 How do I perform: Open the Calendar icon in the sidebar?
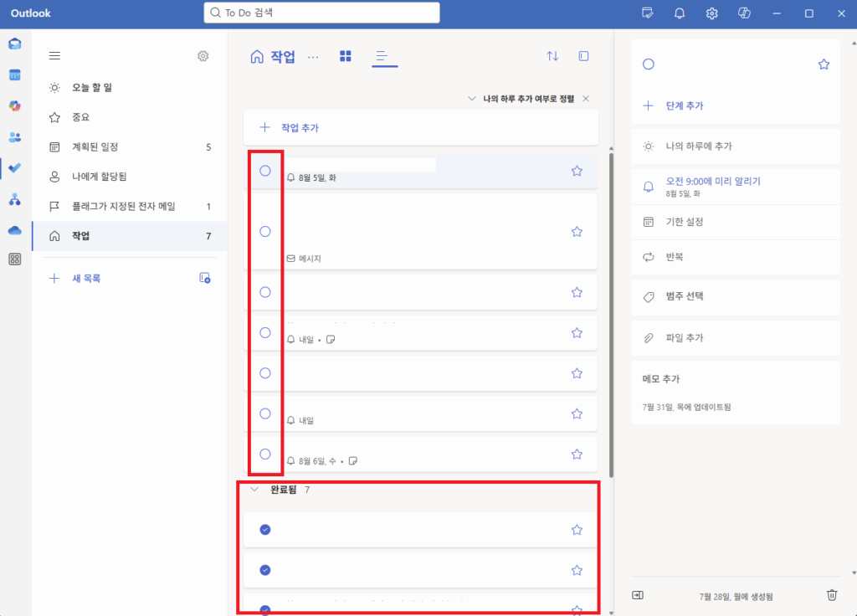point(14,74)
